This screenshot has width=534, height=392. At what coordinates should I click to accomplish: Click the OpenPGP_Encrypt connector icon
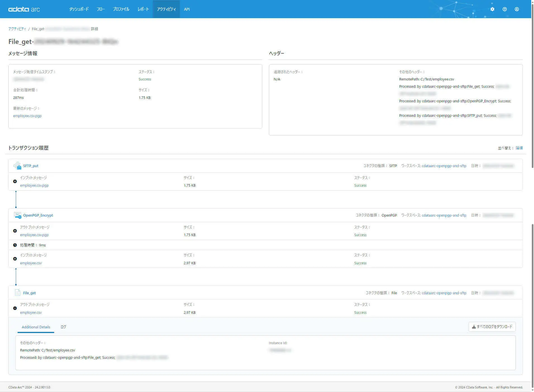(x=17, y=215)
